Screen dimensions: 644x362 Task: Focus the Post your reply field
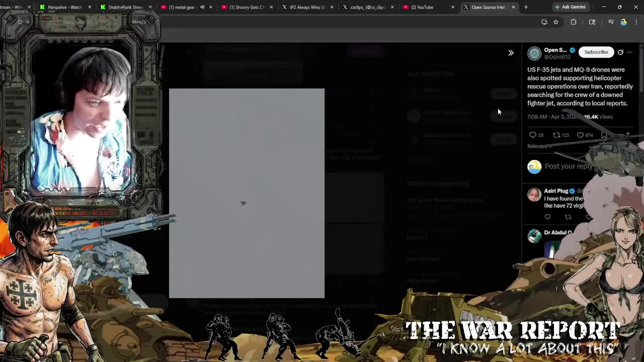coord(569,166)
